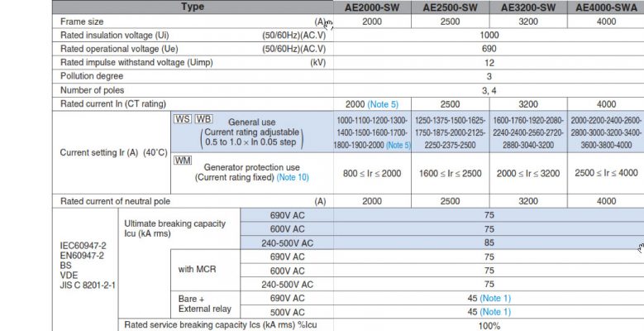Select the AE2500-SW column header

click(x=451, y=7)
